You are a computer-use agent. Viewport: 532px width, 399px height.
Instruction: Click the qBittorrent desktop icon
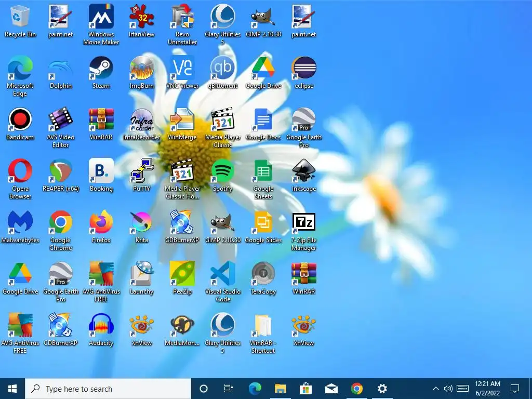click(x=222, y=73)
